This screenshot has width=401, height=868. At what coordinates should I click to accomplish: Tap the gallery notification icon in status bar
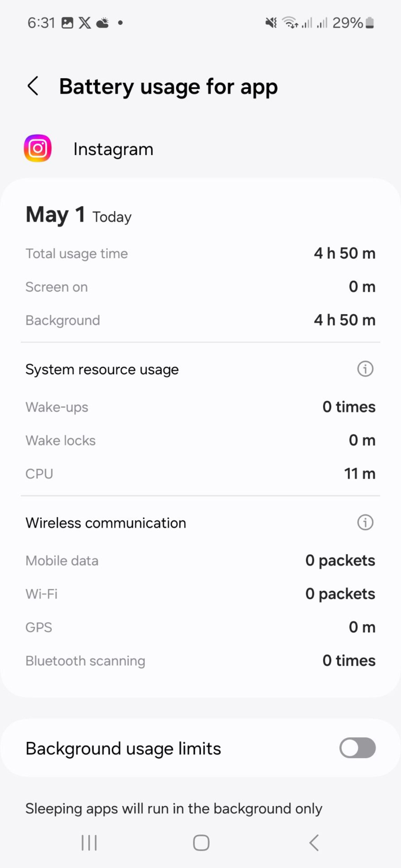(x=67, y=23)
